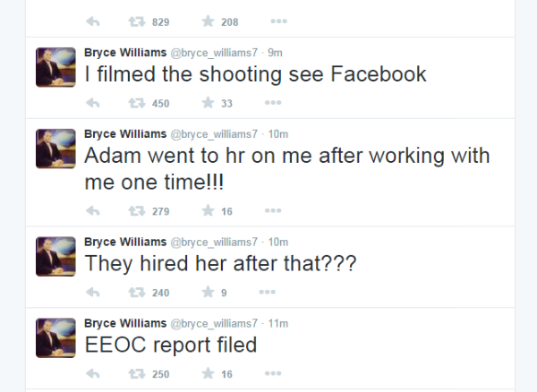Open more options on "I filmed the shooting" tweet
The height and width of the screenshot is (392, 537).
[273, 104]
